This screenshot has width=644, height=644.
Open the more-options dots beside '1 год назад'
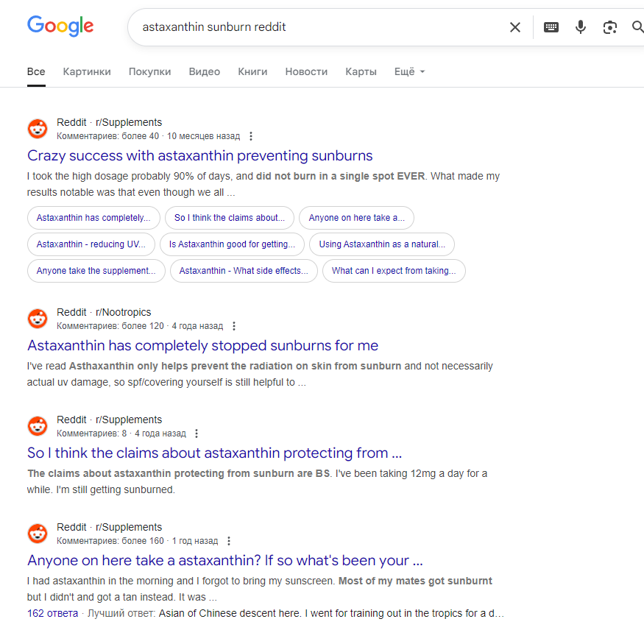(x=229, y=541)
